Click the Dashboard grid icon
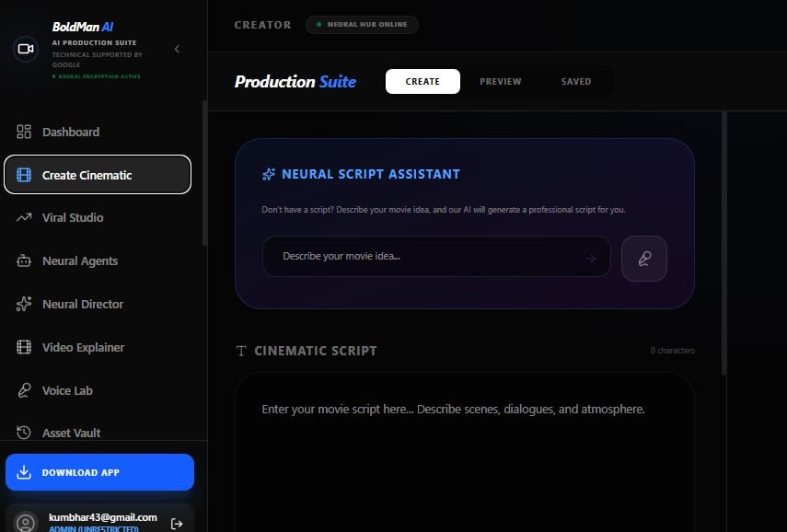This screenshot has height=532, width=787. tap(24, 132)
